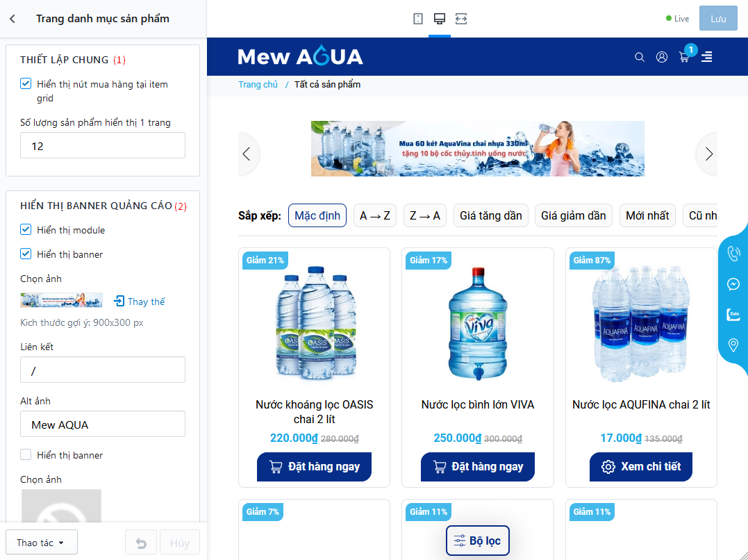Click the Zalo contact icon
The width and height of the screenshot is (748, 560).
[733, 314]
